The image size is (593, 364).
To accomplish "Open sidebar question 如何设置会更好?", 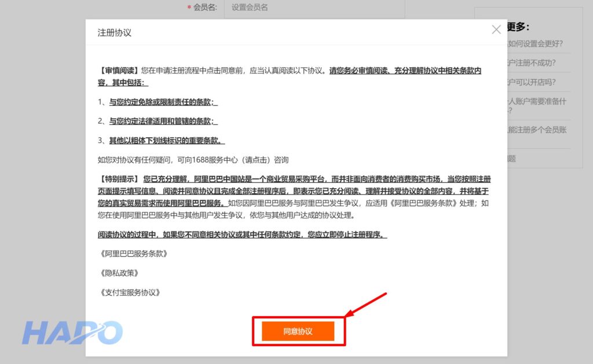I will [x=535, y=43].
